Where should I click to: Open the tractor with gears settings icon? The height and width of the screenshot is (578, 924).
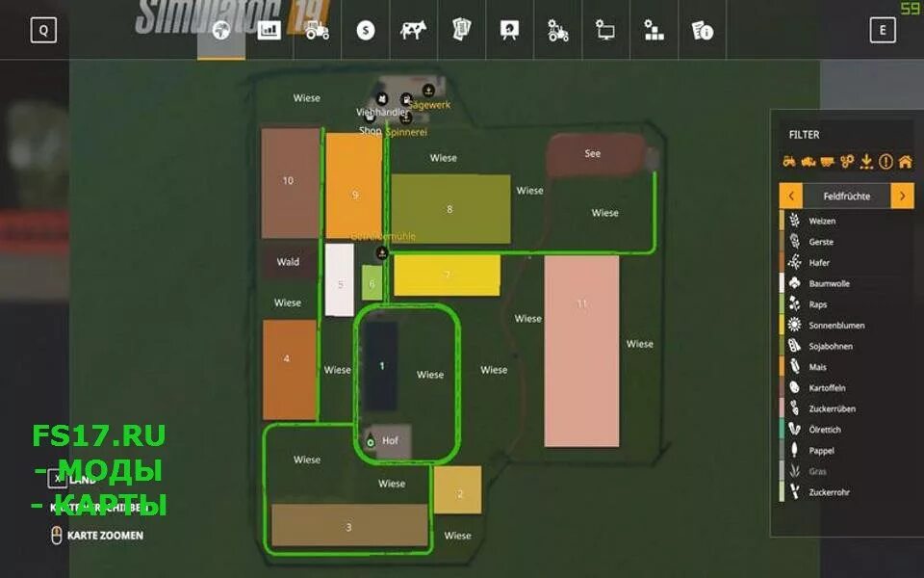(557, 30)
